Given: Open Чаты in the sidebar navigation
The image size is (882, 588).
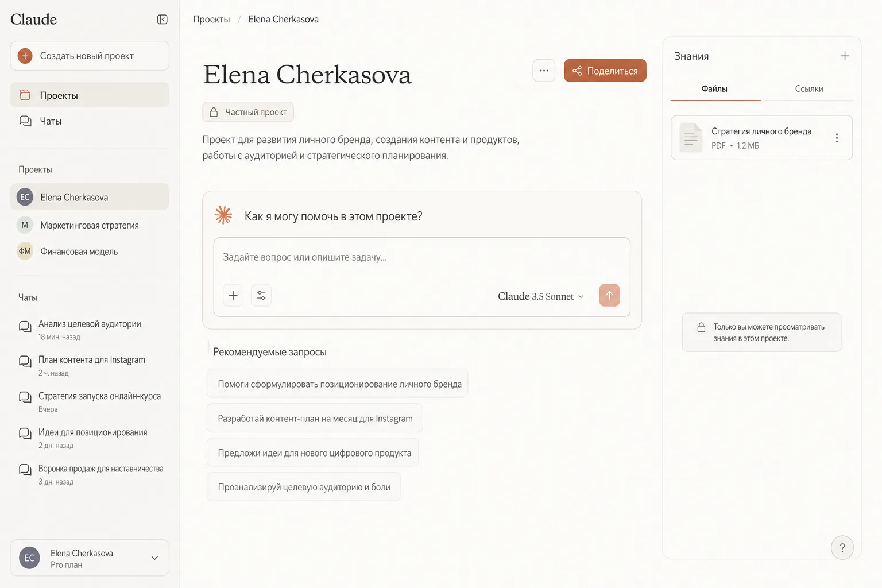Looking at the screenshot, I should click(90, 121).
